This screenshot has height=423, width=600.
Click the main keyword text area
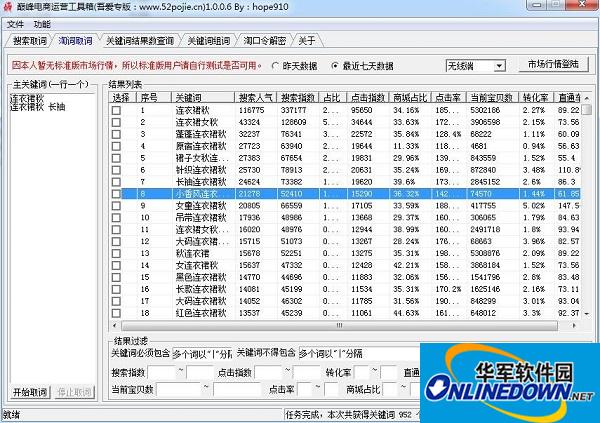52,237
